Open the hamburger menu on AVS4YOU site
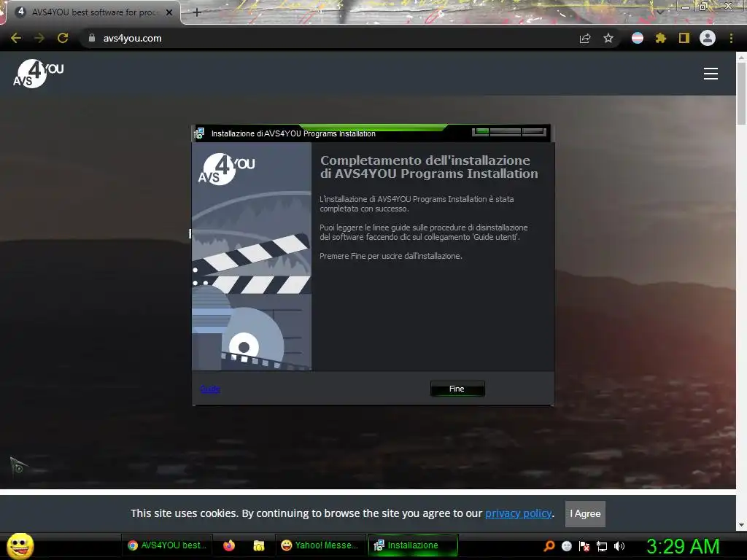Image resolution: width=747 pixels, height=560 pixels. 711,74
